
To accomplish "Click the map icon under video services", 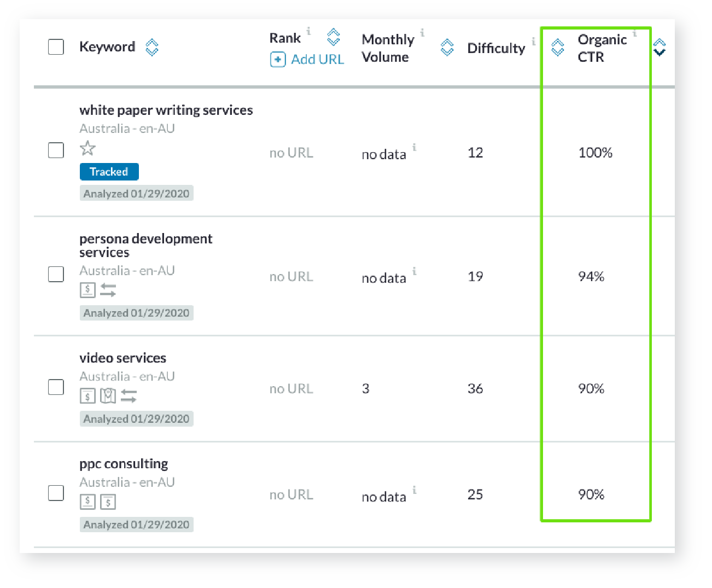I will pos(108,395).
